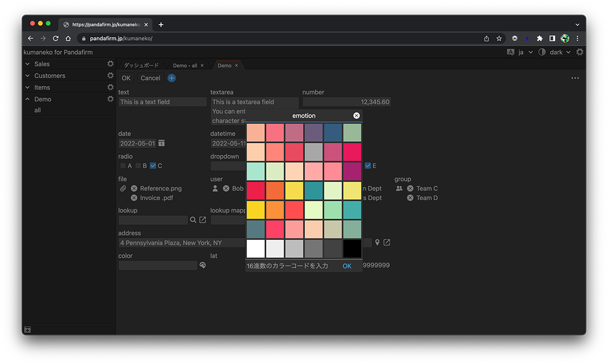Remove Team C from group field
Image resolution: width=608 pixels, height=364 pixels.
coord(410,189)
